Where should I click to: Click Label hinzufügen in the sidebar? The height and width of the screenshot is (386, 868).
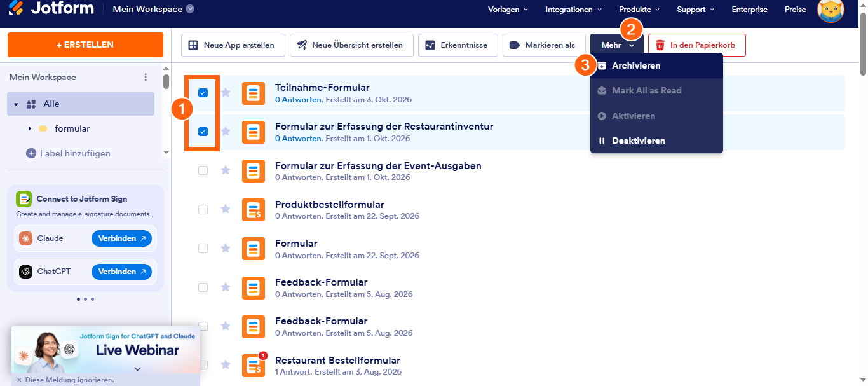68,153
